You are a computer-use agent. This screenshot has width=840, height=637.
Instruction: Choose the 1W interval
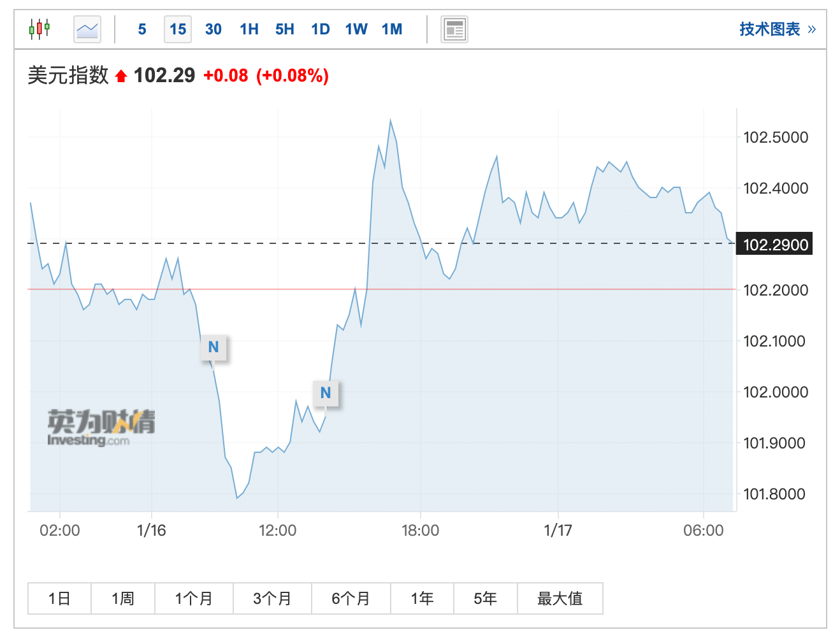356,29
